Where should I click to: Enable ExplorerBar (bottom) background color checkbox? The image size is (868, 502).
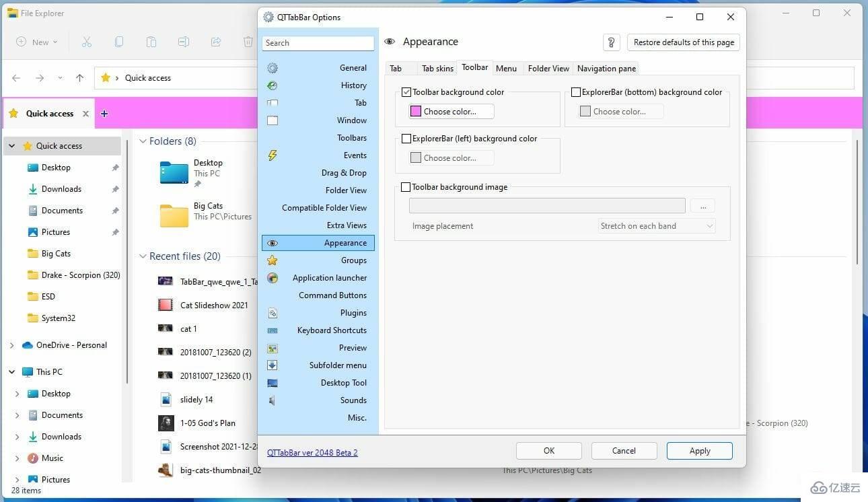point(576,92)
